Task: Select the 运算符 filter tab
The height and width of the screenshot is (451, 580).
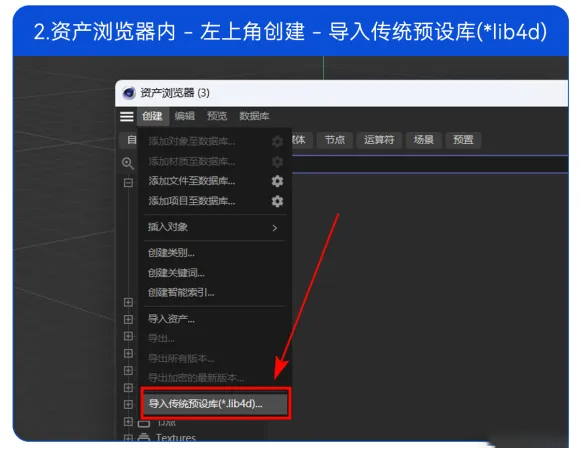Action: (x=379, y=140)
